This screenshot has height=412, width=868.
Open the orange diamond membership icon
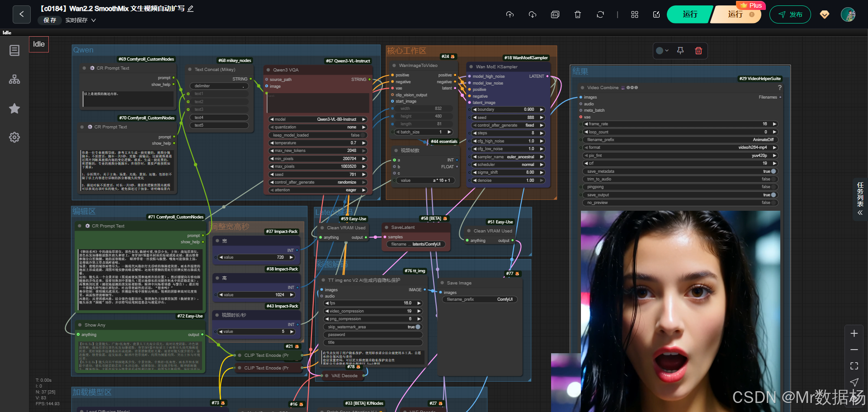825,14
